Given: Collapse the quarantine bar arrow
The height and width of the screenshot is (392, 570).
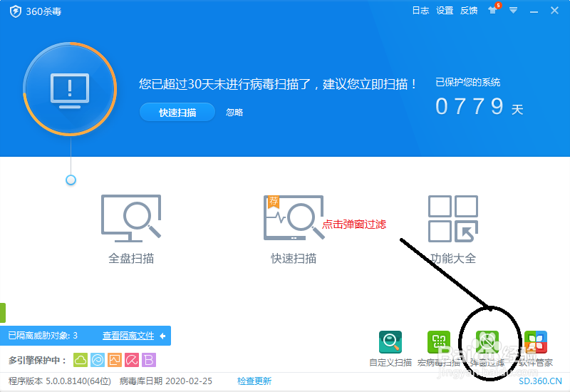Looking at the screenshot, I should [163, 336].
